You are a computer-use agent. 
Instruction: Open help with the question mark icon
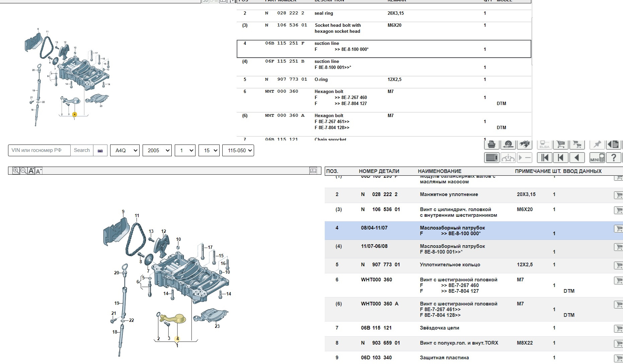click(613, 158)
